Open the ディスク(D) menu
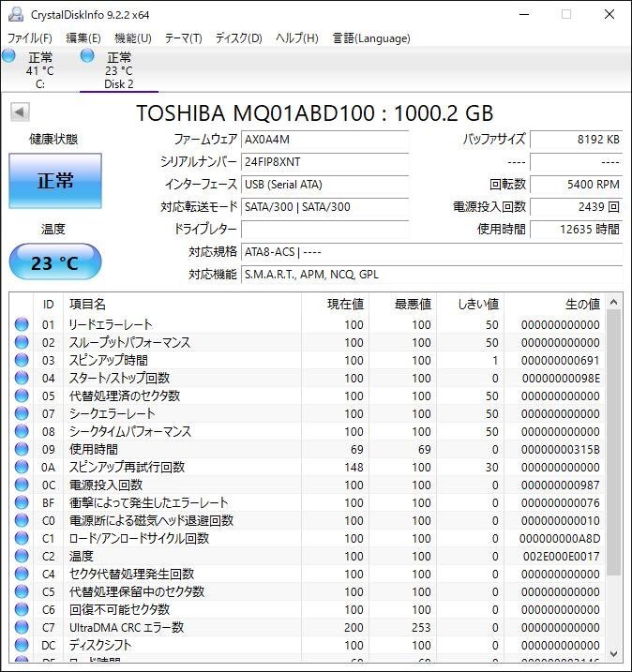The width and height of the screenshot is (632, 672). coord(239,38)
